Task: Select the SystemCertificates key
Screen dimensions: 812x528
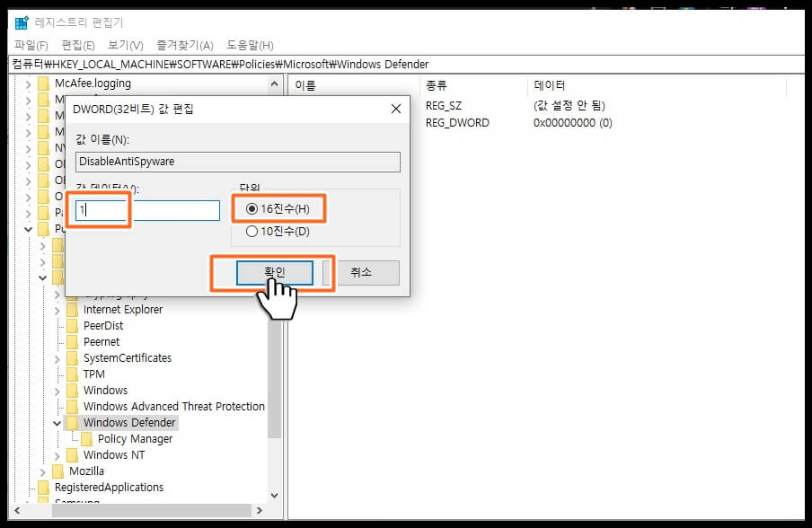Action: [128, 358]
